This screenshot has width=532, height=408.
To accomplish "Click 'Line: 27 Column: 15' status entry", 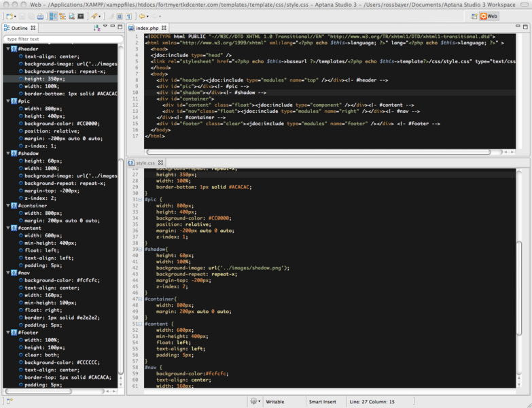I will click(x=372, y=402).
